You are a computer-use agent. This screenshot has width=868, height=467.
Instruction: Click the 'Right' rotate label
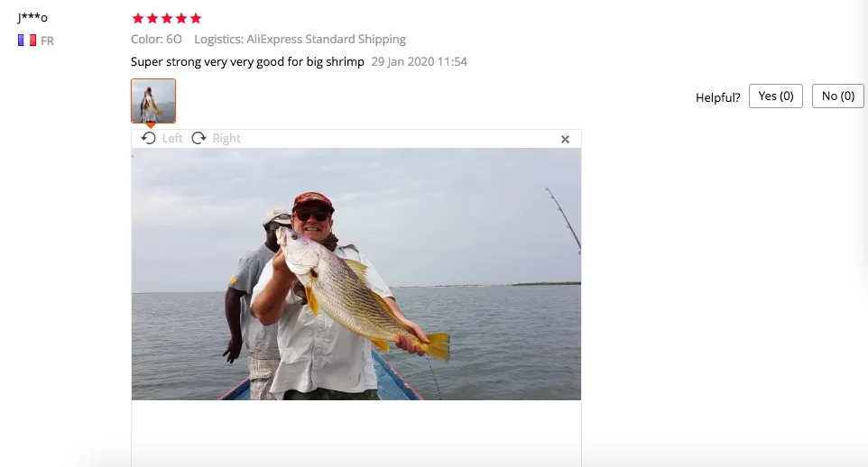tap(226, 138)
